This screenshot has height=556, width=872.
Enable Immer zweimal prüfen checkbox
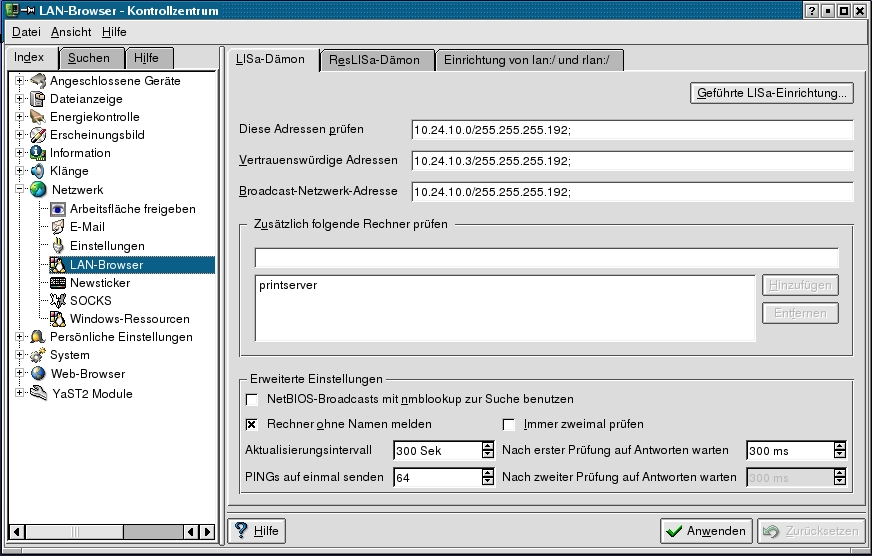508,424
